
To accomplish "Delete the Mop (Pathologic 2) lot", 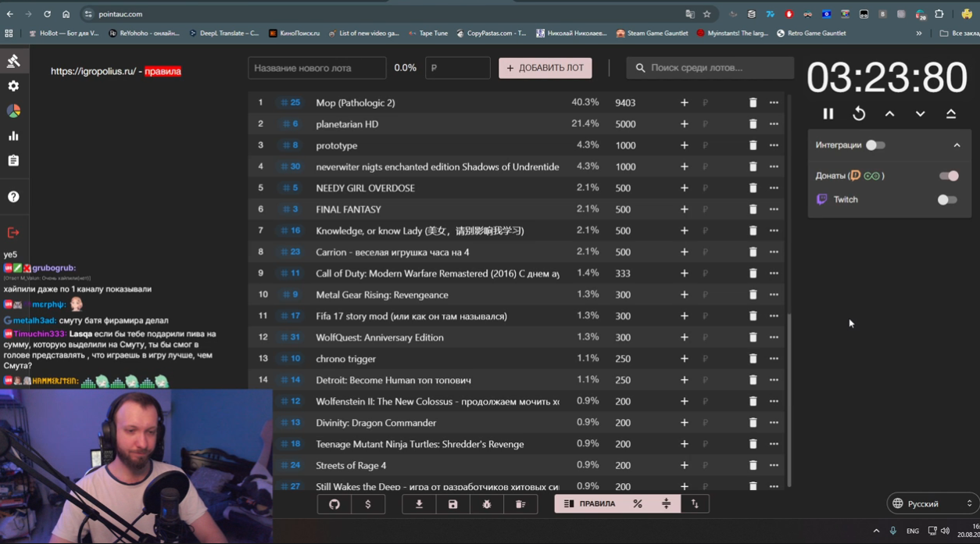I will 753,102.
